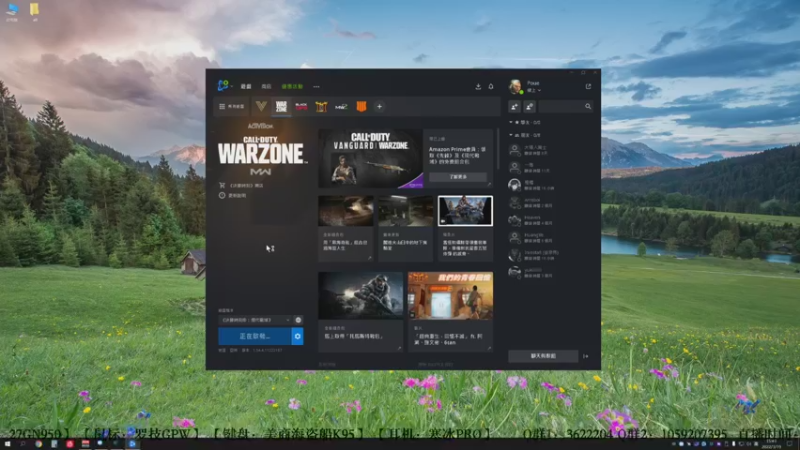Open the Windows Start button
This screenshot has height=450, width=800.
[7, 444]
